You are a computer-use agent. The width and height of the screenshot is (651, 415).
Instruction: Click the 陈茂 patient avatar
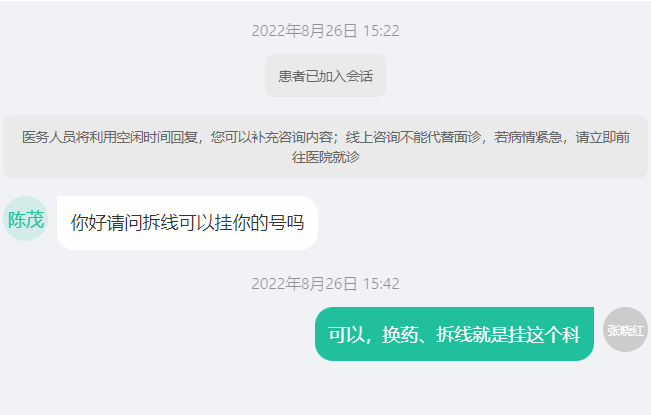coord(26,219)
